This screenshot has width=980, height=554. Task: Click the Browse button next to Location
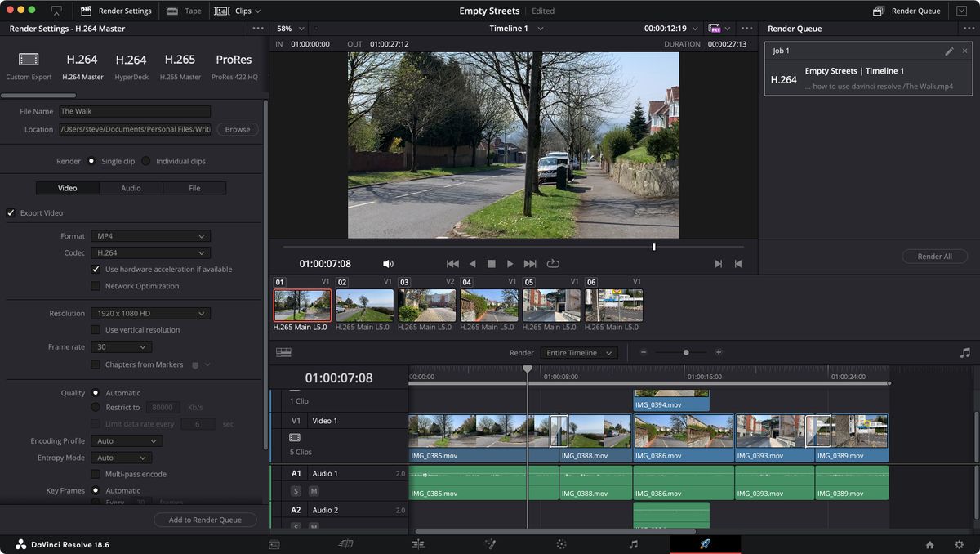[x=237, y=129]
